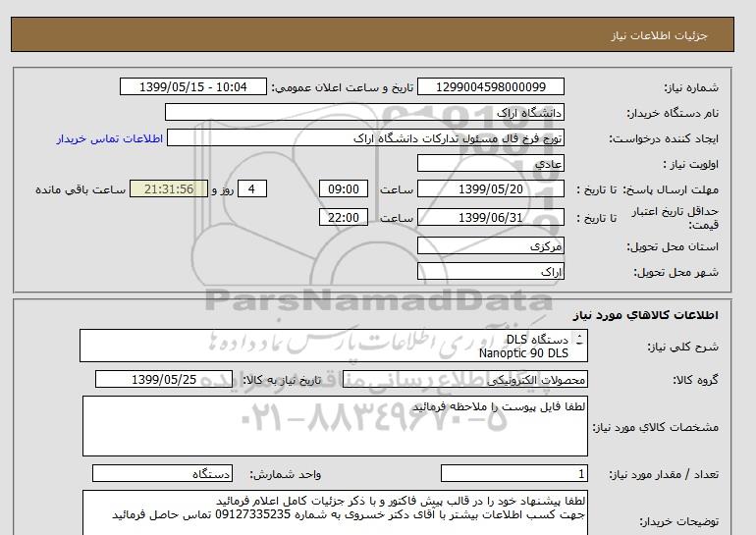Click the label شرح کلی نیاز
Viewport: 756px width, 535px height.
coord(682,347)
